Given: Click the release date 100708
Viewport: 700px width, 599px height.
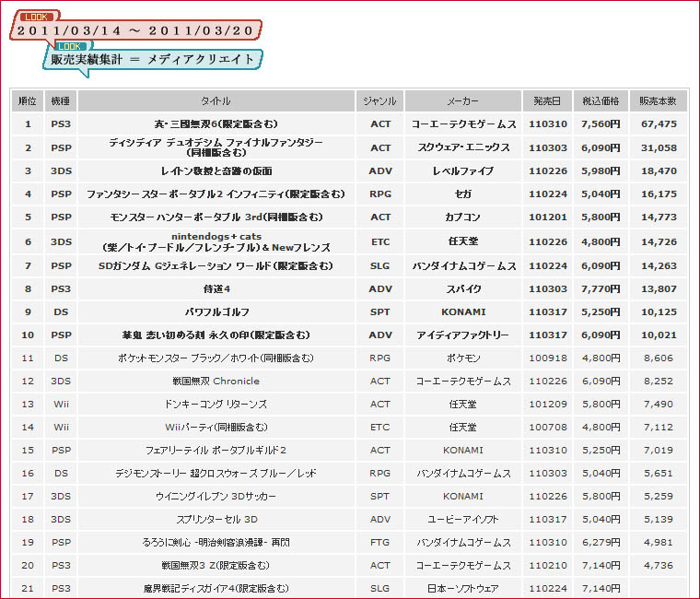Looking at the screenshot, I should pos(548,428).
